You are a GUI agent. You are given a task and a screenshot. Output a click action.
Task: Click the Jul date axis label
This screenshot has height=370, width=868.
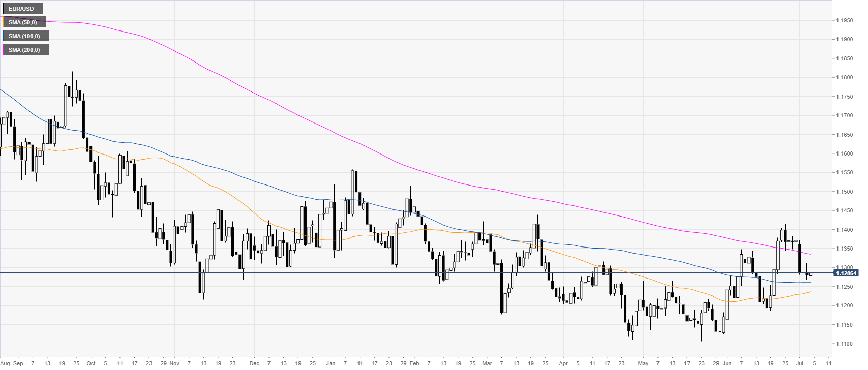click(799, 363)
